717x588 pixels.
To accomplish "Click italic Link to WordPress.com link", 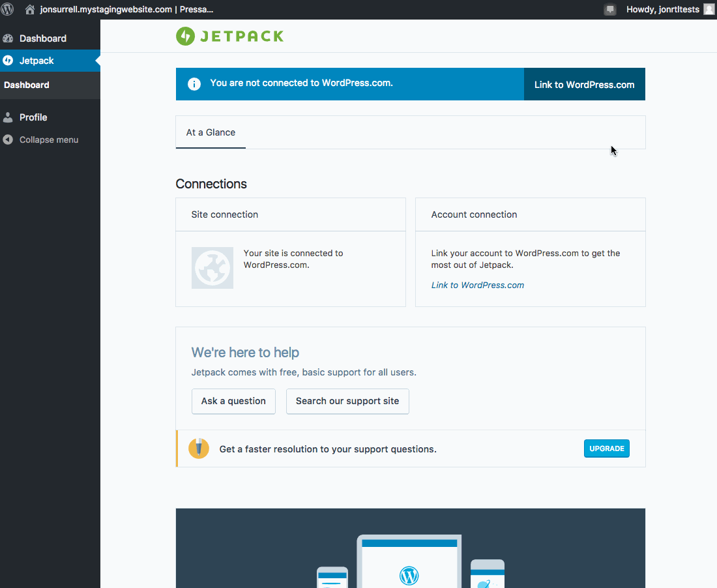I will [477, 285].
